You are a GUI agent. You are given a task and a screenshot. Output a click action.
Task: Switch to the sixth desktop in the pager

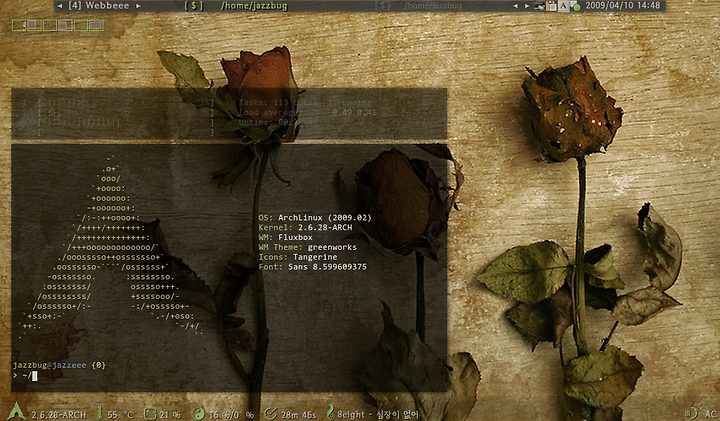pos(96,25)
